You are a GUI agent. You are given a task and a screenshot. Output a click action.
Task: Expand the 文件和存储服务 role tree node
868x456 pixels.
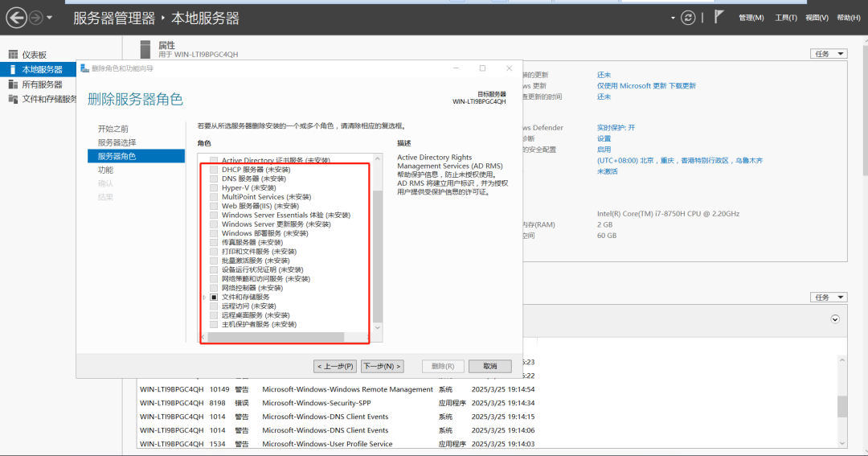(x=204, y=298)
